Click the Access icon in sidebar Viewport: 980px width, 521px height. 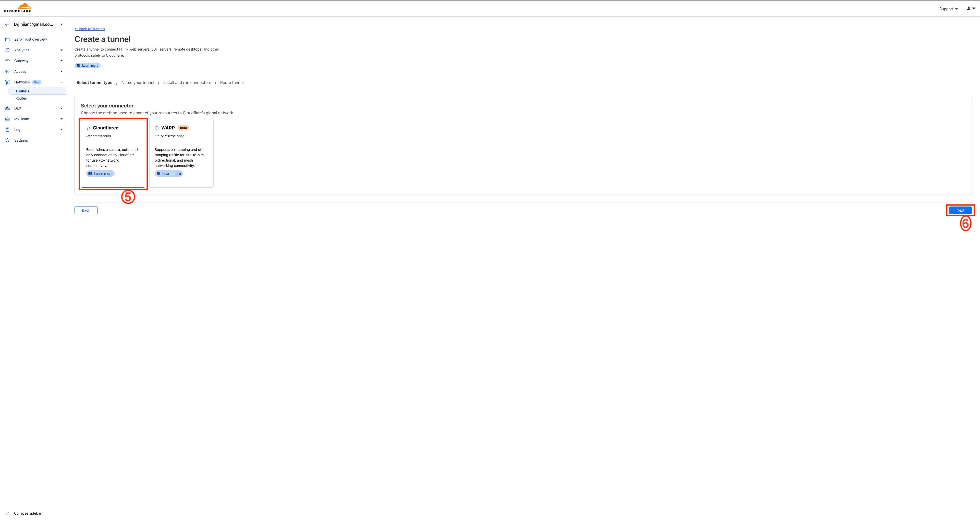(7, 71)
